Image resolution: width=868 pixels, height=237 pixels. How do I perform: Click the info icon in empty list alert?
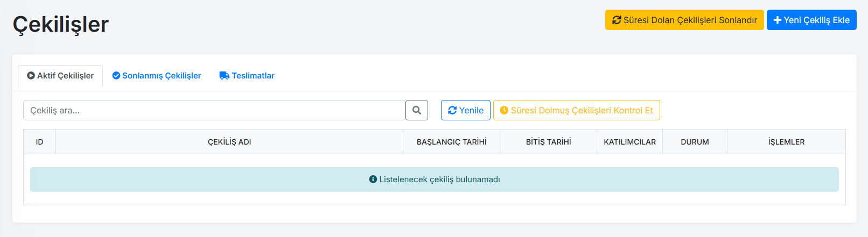coord(373,179)
